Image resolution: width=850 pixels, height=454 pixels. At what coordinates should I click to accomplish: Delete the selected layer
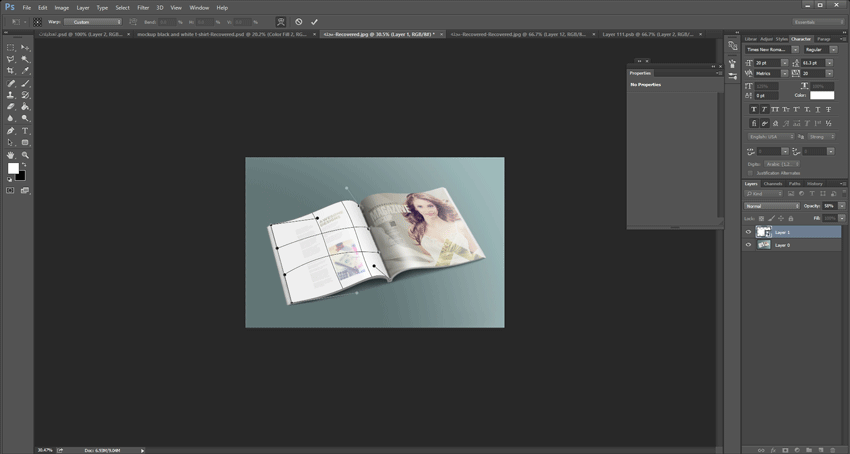click(833, 450)
